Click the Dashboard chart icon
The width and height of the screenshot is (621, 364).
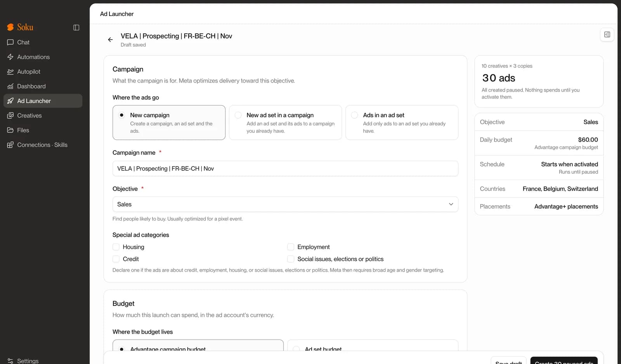tap(10, 87)
